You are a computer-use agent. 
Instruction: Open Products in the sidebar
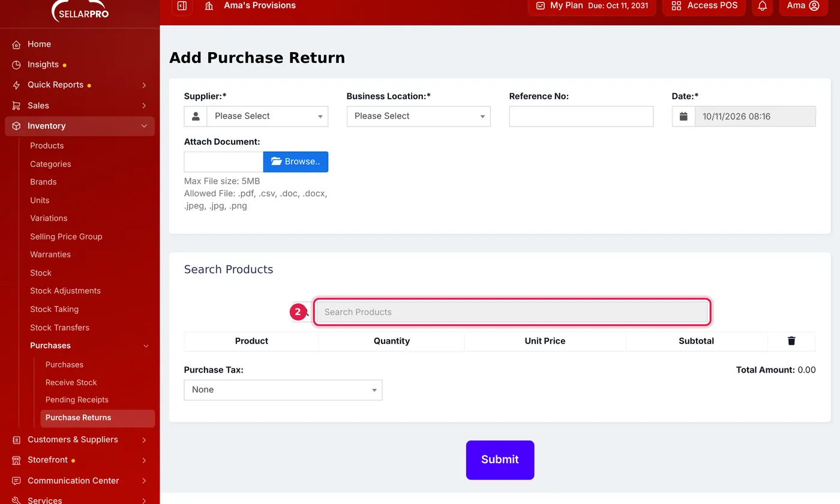(x=47, y=146)
